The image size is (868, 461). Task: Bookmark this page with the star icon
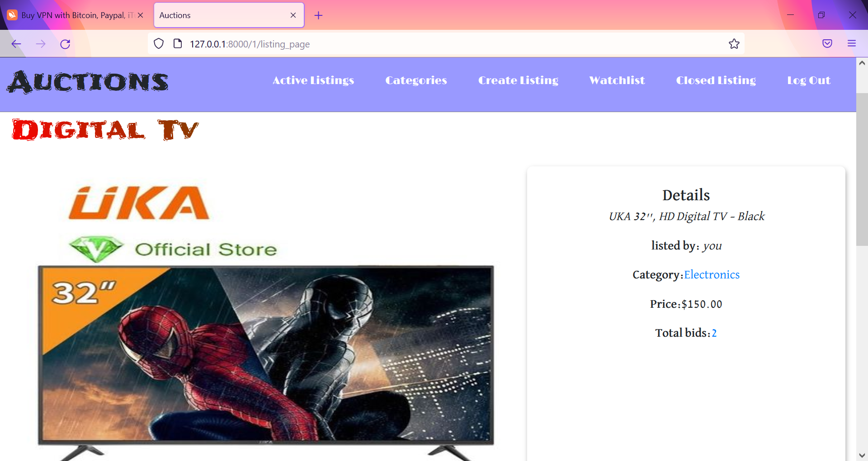(734, 44)
